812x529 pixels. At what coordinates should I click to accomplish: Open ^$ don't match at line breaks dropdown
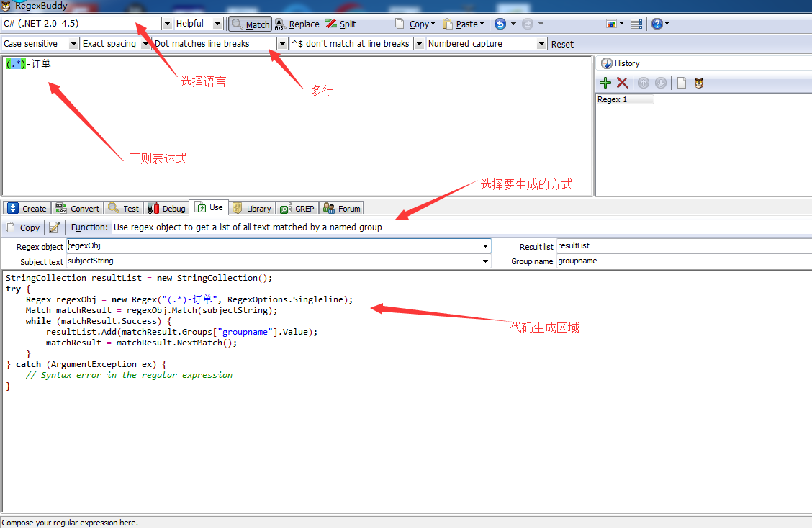tap(420, 43)
